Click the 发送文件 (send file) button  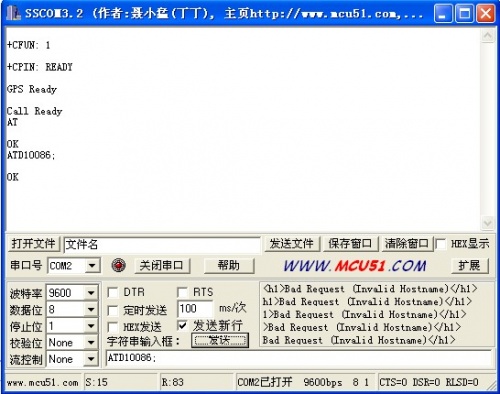click(x=292, y=244)
